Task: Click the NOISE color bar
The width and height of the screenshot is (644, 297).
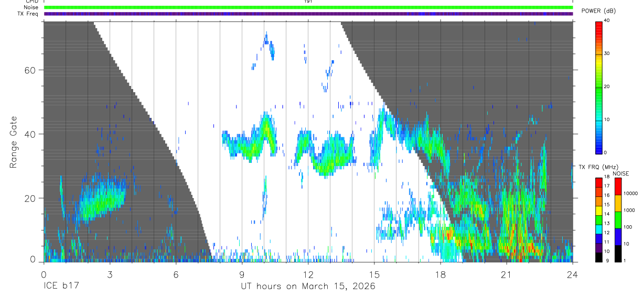Action: 618,220
